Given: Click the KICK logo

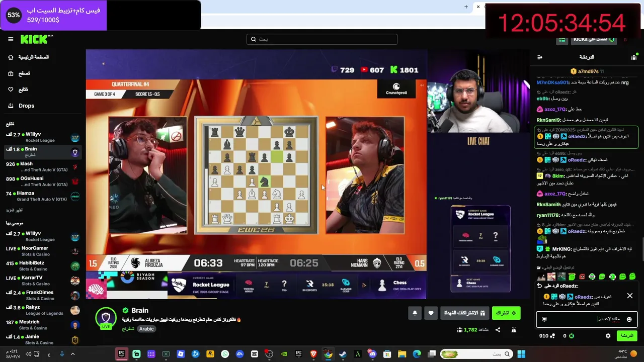Looking at the screenshot, I should coord(37,39).
